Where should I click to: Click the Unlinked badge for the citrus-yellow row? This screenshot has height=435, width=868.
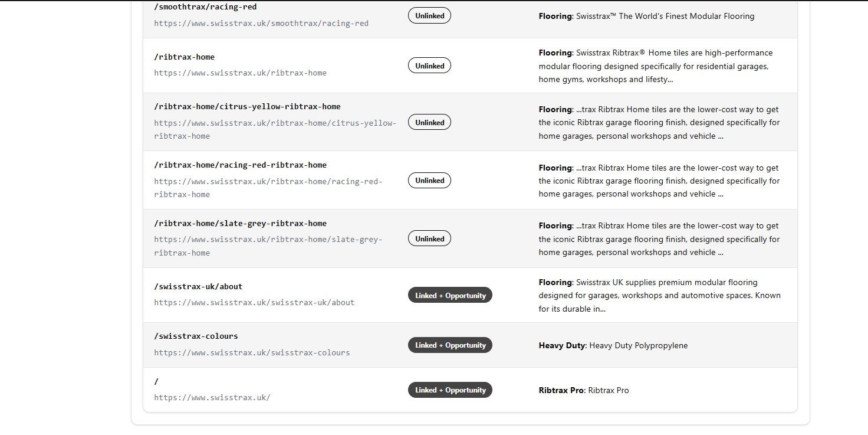pyautogui.click(x=429, y=122)
